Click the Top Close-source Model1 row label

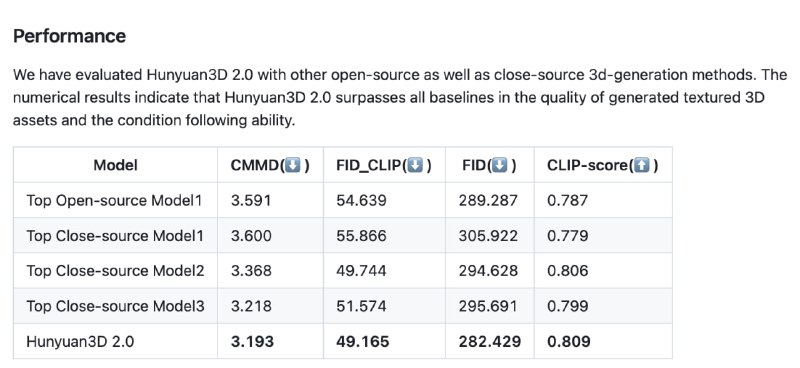[x=115, y=236]
